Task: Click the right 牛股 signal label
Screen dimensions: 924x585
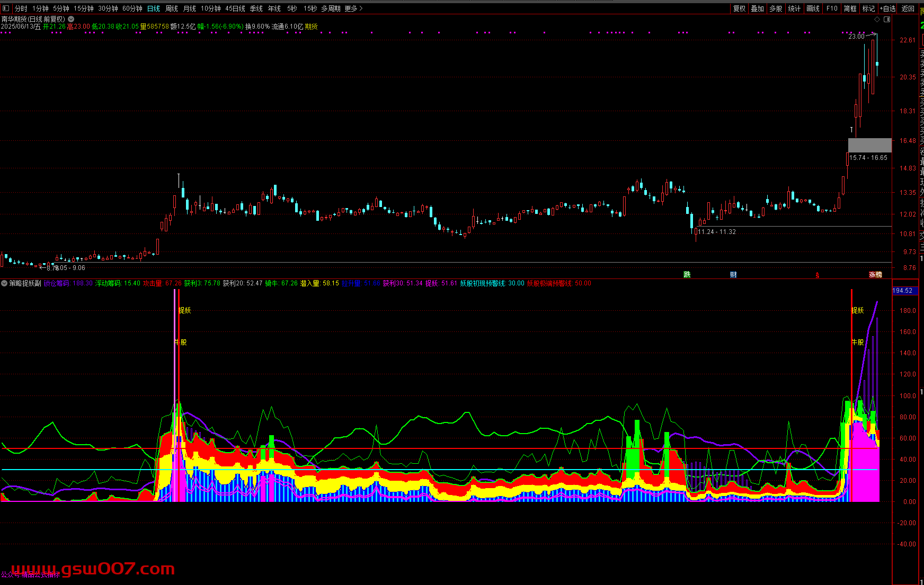Action: pyautogui.click(x=858, y=342)
